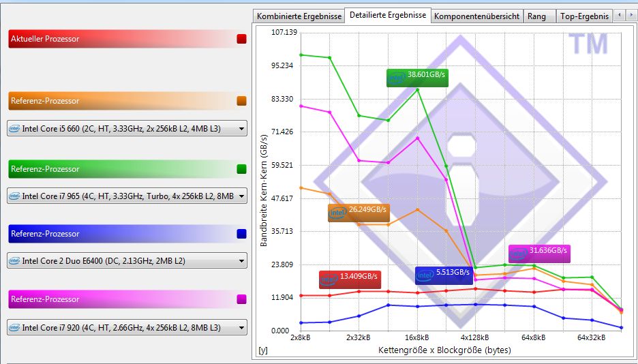Click the 64x8kB x-axis label
The height and width of the screenshot is (364, 638).
click(533, 337)
